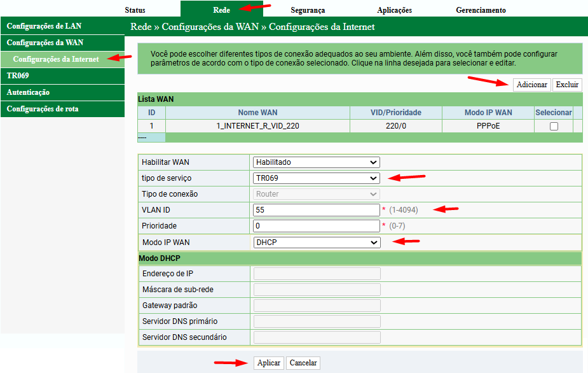Click the Adicionar button
Viewport: 588px width, 373px height.
(x=532, y=85)
